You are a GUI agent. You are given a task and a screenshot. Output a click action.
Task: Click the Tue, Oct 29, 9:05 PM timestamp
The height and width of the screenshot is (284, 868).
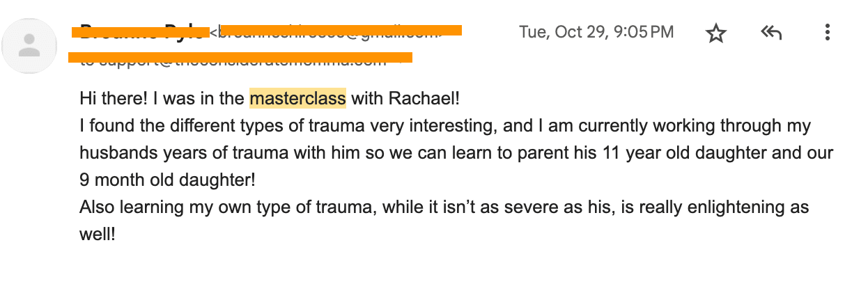coord(596,32)
